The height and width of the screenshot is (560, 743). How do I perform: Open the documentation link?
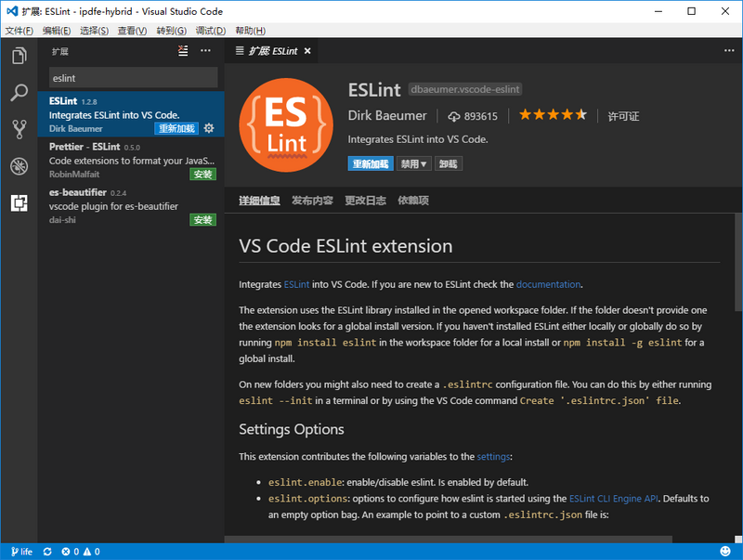[x=548, y=284]
